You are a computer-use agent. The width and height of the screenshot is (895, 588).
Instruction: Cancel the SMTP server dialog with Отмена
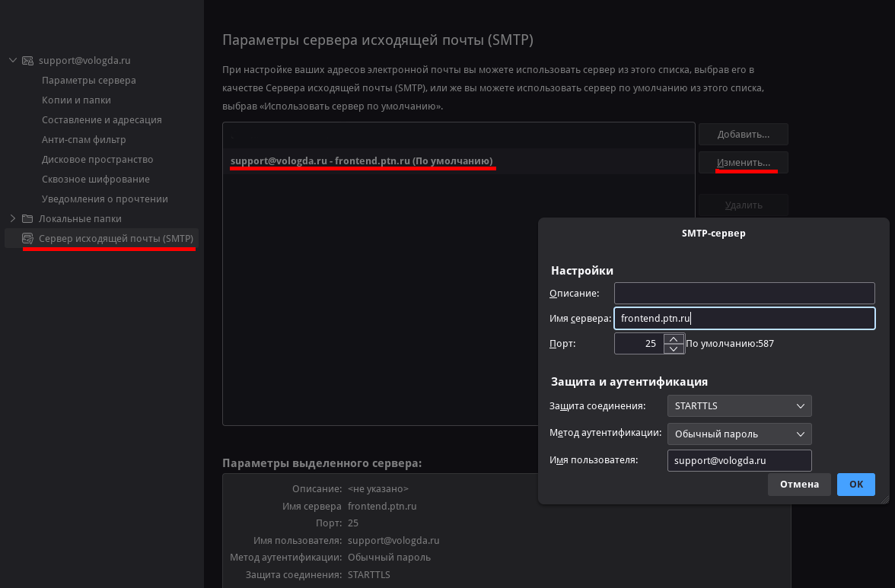click(799, 485)
